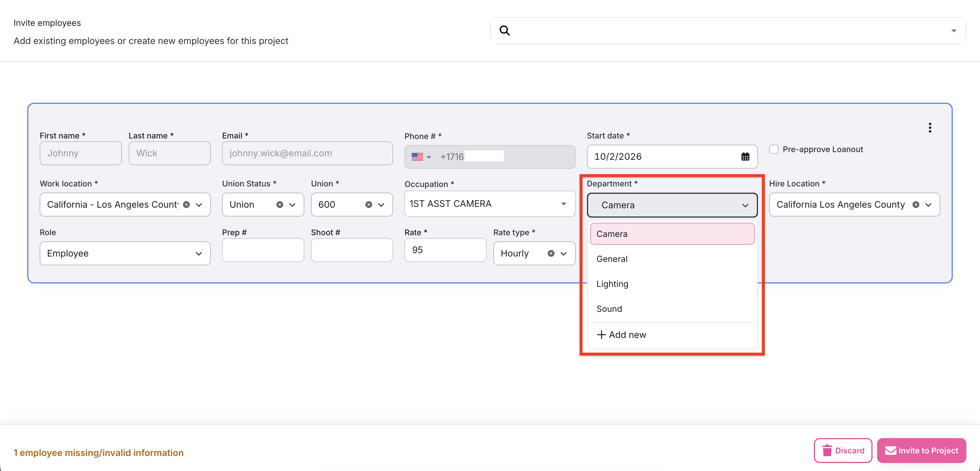The height and width of the screenshot is (471, 980).
Task: Choose Lighting department option
Action: coord(672,284)
